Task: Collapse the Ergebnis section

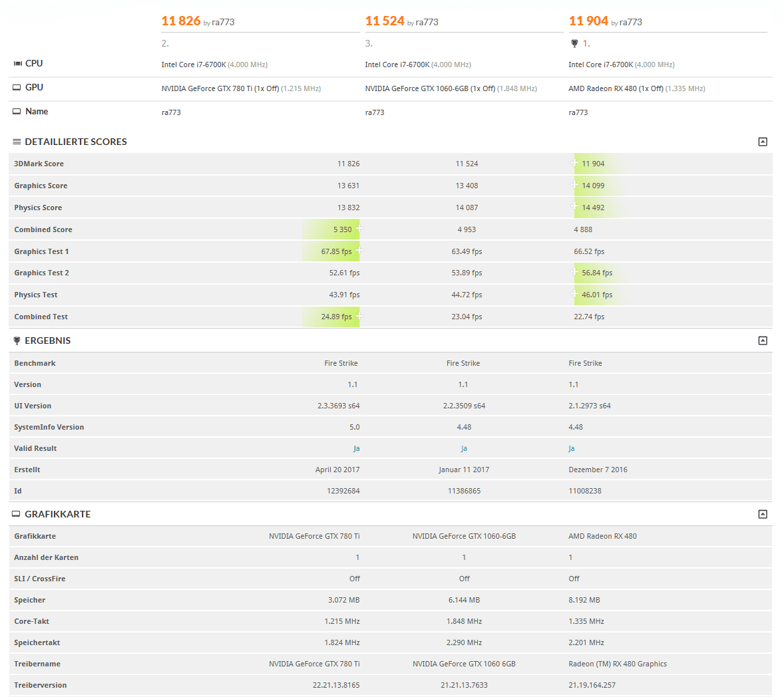Action: 763,341
